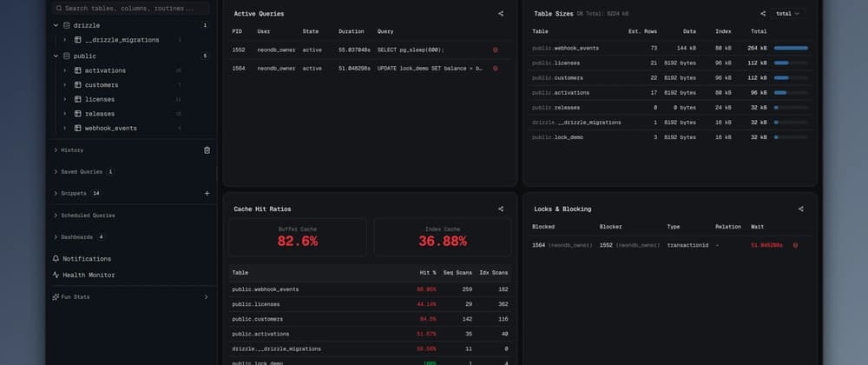The width and height of the screenshot is (868, 365).
Task: Collapse the drizzle schema node
Action: [56, 25]
